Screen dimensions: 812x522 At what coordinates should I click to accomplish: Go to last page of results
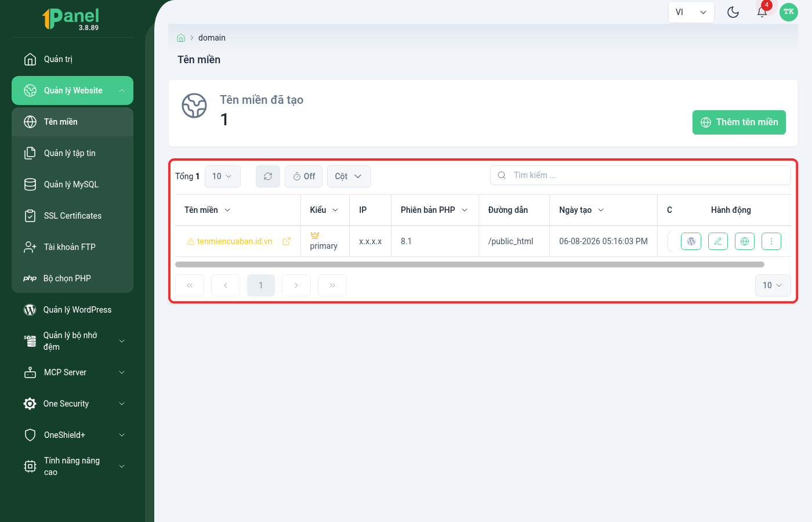tap(332, 285)
